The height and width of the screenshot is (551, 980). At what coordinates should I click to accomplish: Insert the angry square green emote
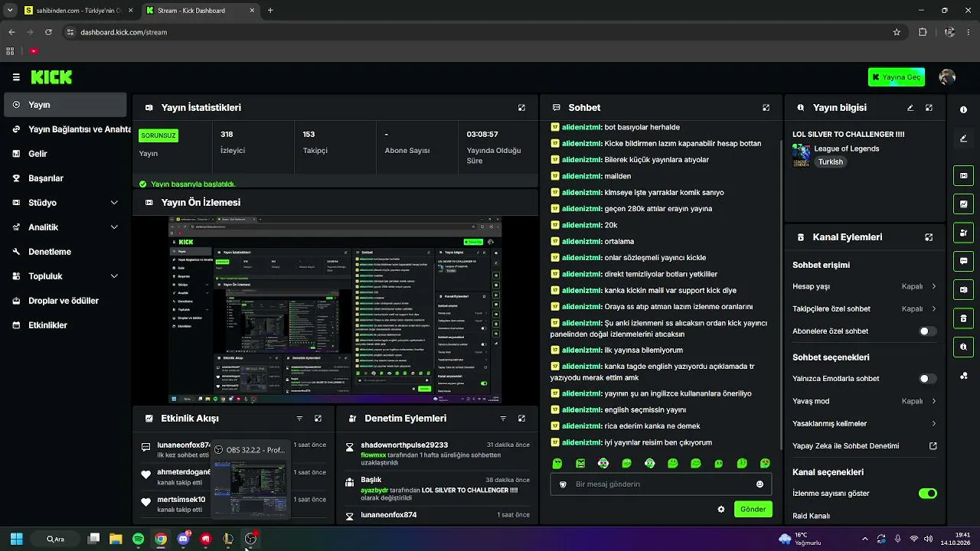point(580,463)
